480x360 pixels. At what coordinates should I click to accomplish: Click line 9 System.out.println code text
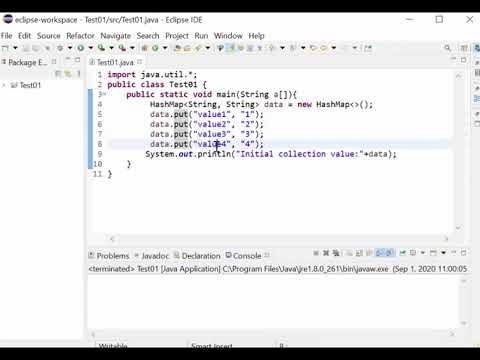pyautogui.click(x=271, y=154)
